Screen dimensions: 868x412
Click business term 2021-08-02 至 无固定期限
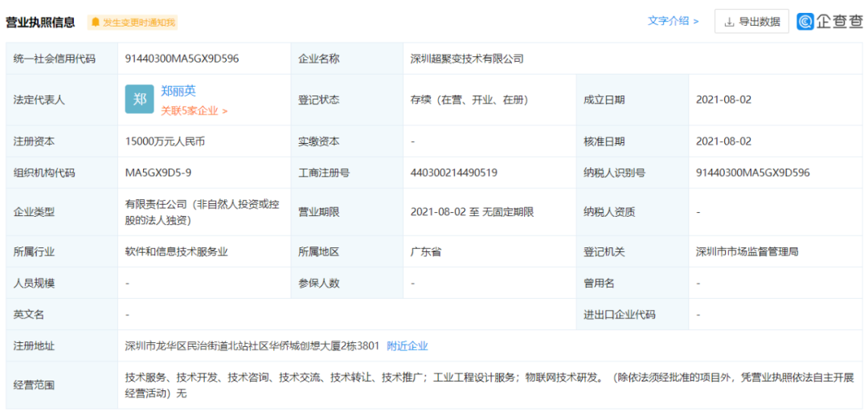[x=473, y=212]
